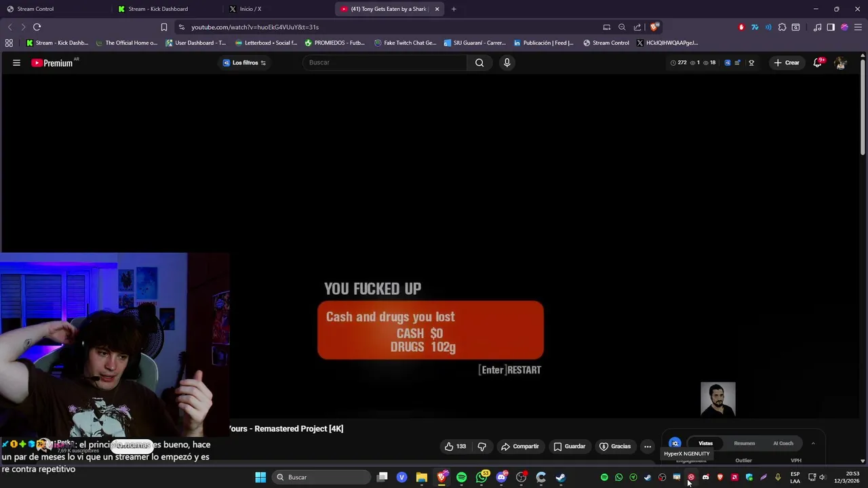Open WhatsApp from the taskbar

[x=482, y=477]
